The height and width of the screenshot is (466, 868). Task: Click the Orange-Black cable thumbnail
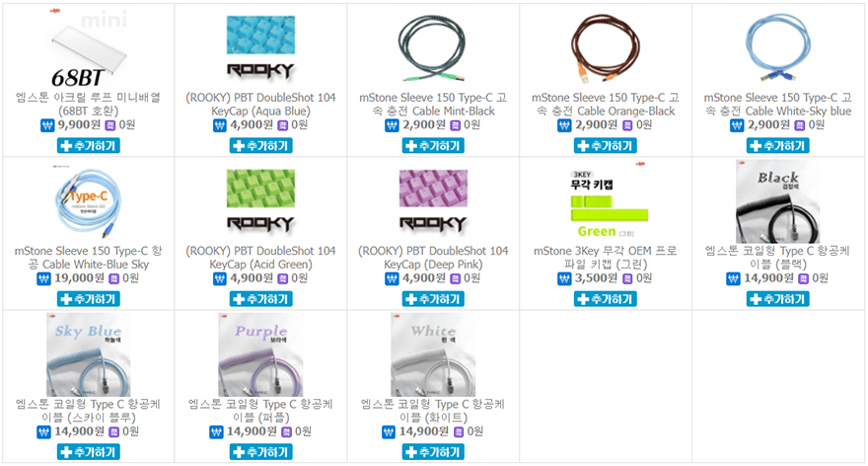606,48
